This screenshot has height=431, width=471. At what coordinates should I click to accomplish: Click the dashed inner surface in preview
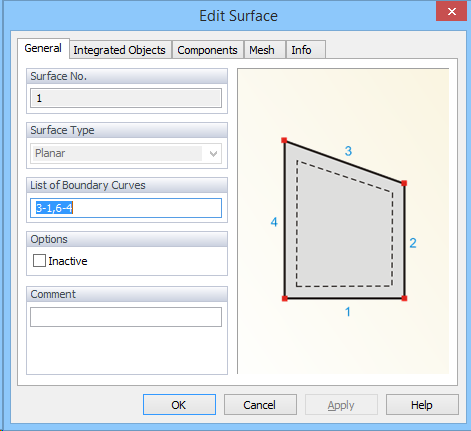pos(344,230)
